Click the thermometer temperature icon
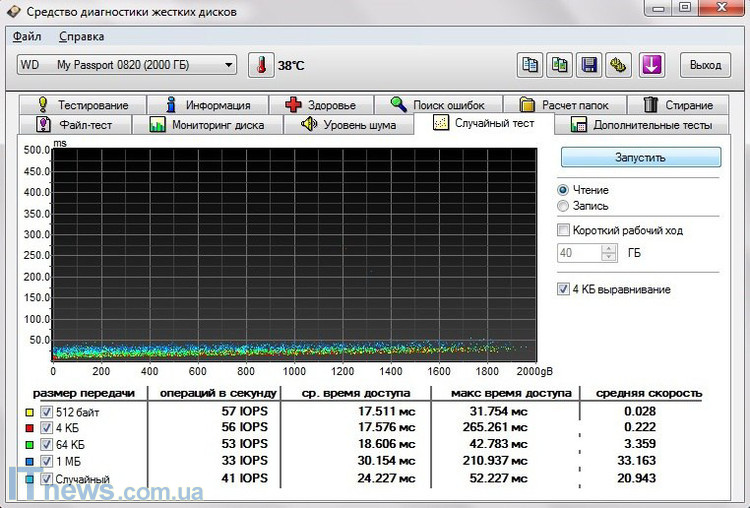 (x=260, y=65)
